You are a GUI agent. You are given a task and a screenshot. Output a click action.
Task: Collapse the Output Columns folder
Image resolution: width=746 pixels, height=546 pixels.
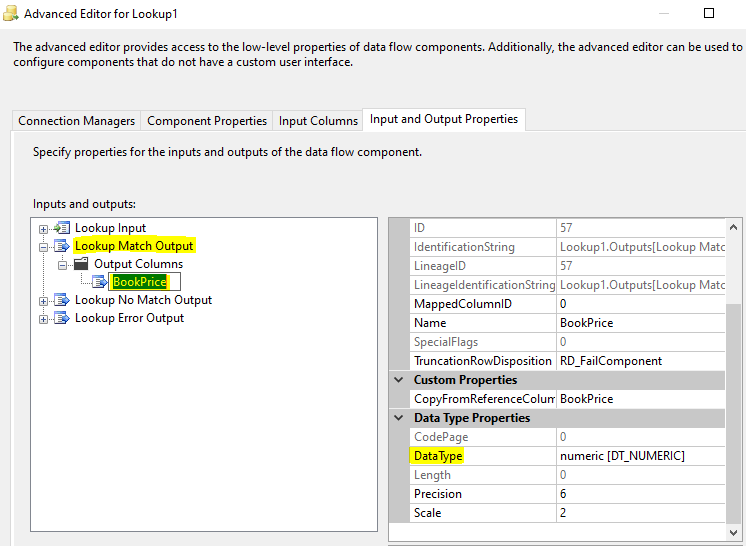click(x=62, y=265)
